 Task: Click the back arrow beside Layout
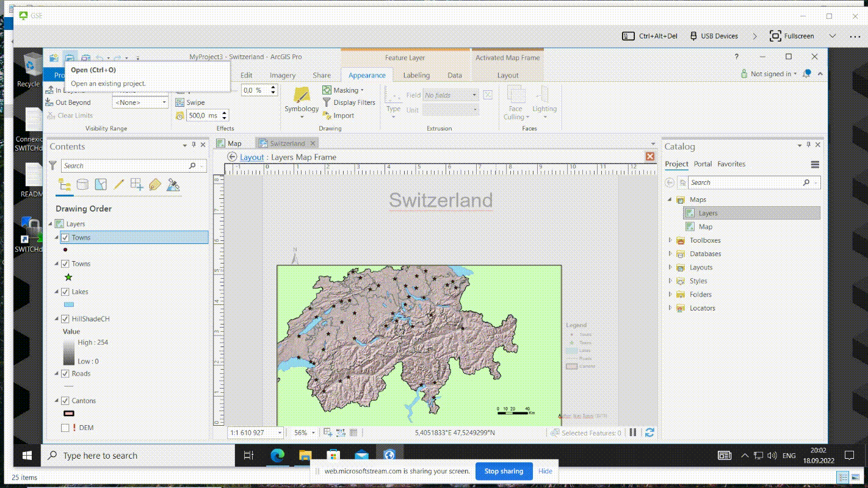(232, 157)
